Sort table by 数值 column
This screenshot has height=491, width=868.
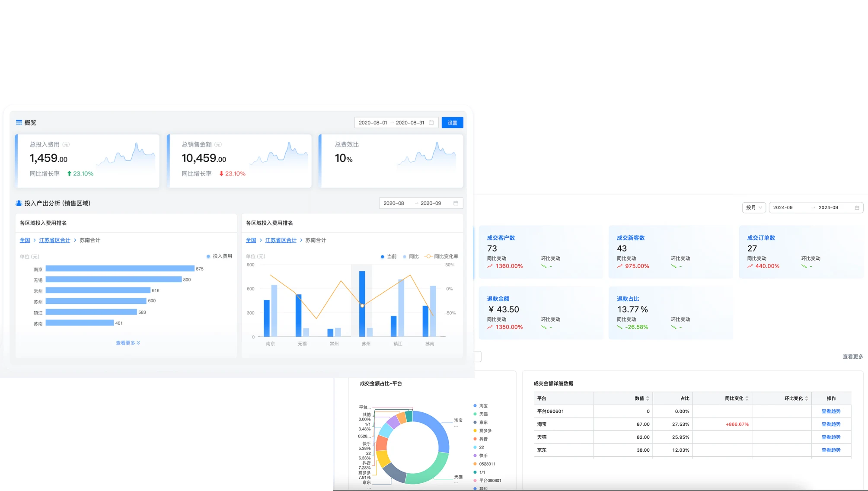click(647, 399)
